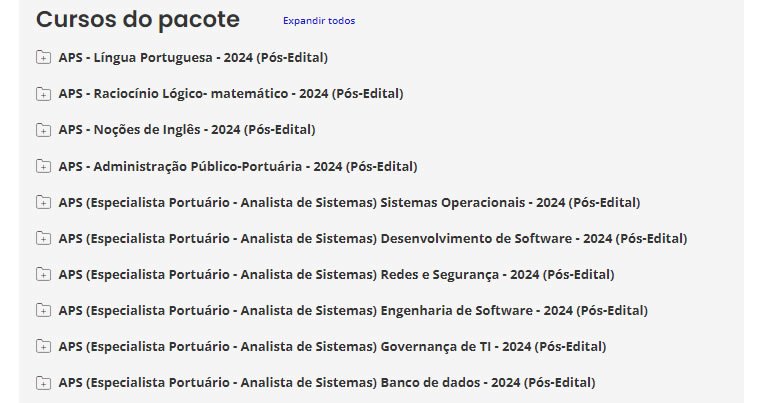Click the Administração Público-Portuária plus-folder icon

click(43, 166)
